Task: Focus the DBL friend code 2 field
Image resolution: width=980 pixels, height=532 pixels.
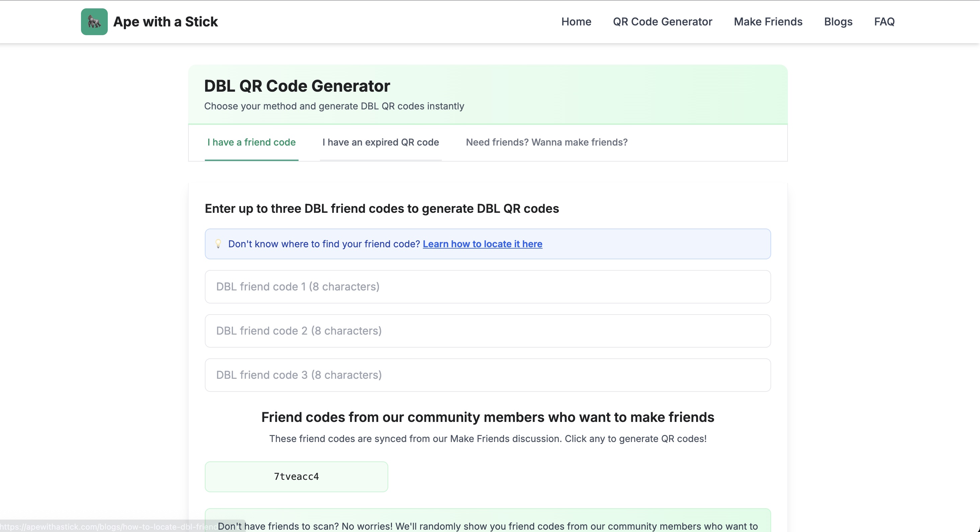Action: pyautogui.click(x=487, y=331)
